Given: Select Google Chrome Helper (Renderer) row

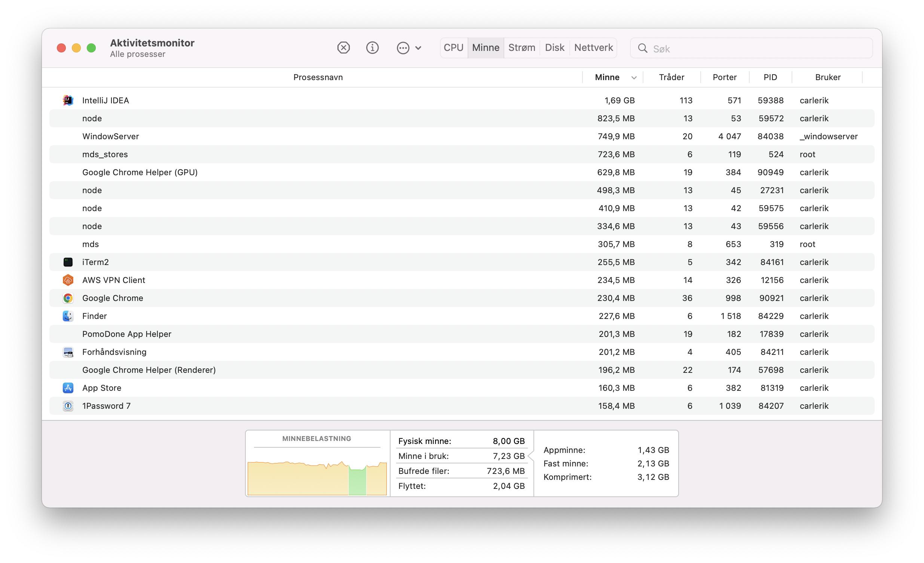Looking at the screenshot, I should [462, 370].
